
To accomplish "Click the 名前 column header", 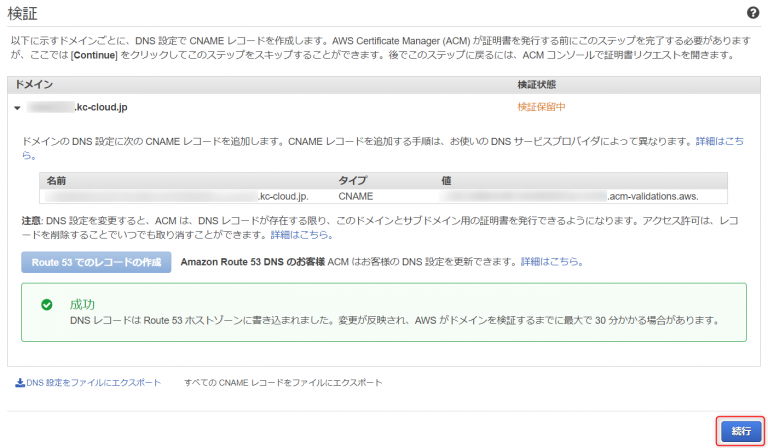I will point(56,181).
